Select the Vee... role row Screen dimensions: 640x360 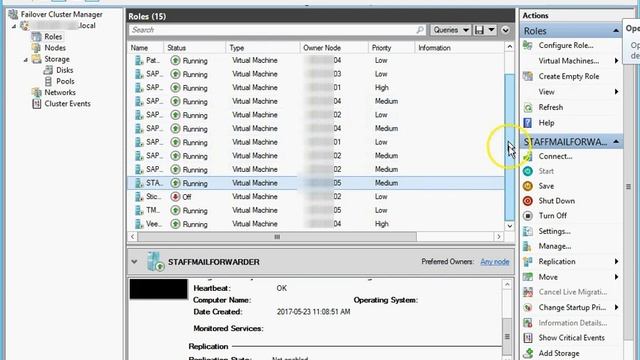pos(316,224)
